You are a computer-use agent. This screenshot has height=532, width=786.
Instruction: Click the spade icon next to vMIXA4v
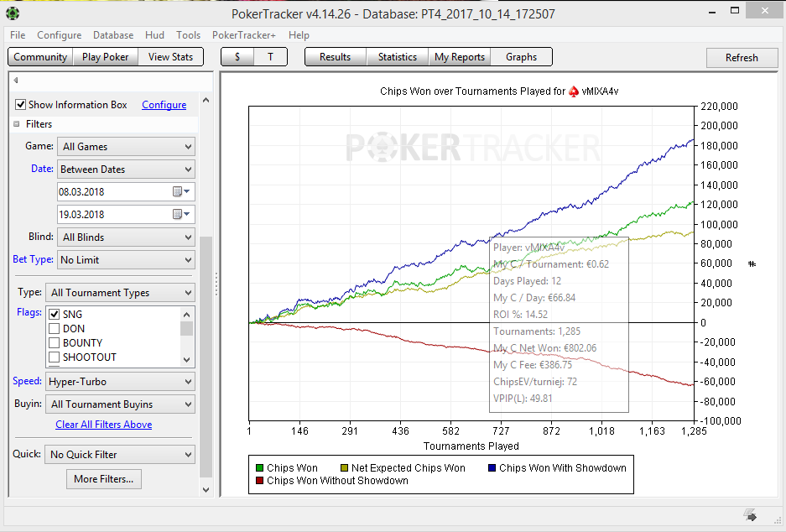[574, 91]
